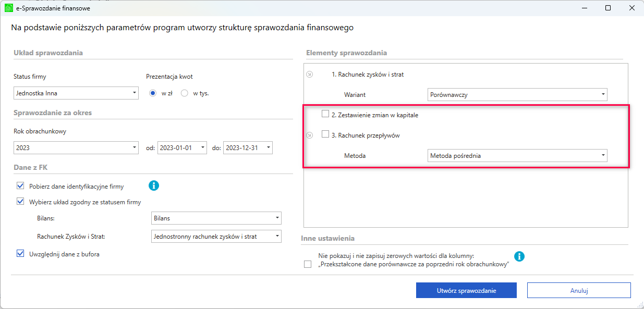Expand Metoda pośrednia dropdown
This screenshot has height=309, width=644.
(x=517, y=155)
